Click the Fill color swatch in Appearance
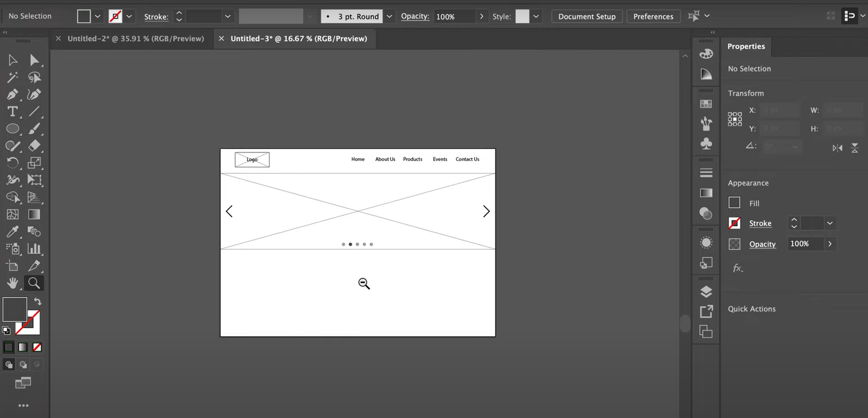The image size is (868, 418). tap(734, 202)
